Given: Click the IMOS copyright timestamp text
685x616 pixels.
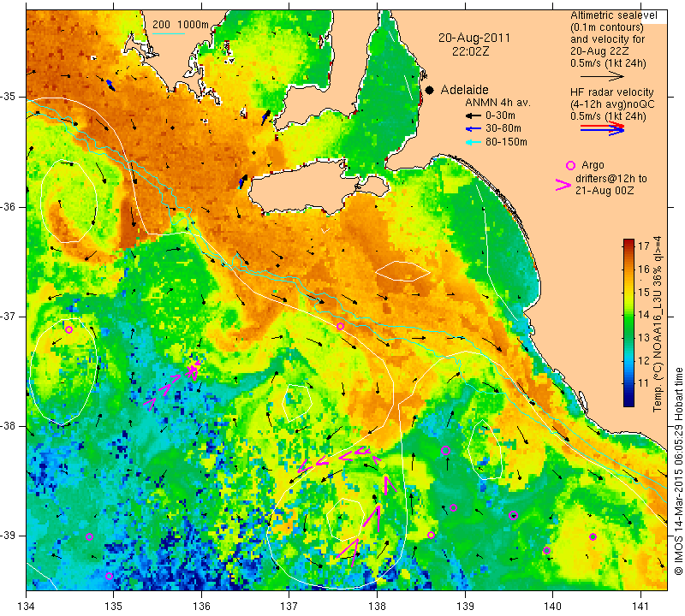Looking at the screenshot, I should tap(678, 471).
